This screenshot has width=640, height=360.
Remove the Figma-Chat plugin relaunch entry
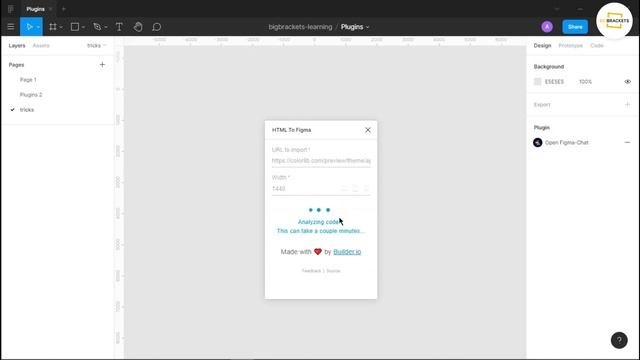[627, 142]
